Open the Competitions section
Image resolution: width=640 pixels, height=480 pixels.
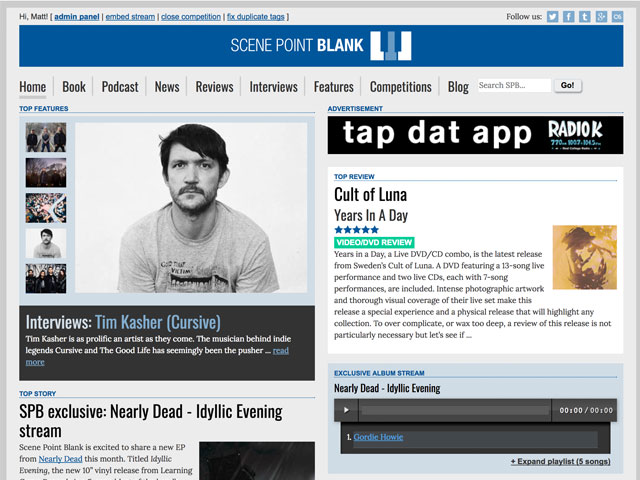coord(400,87)
